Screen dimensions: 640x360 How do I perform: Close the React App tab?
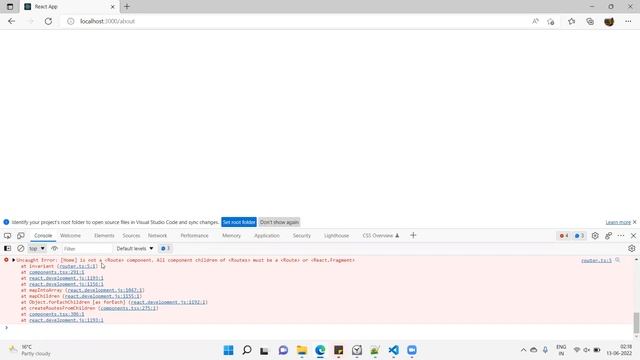(x=113, y=7)
